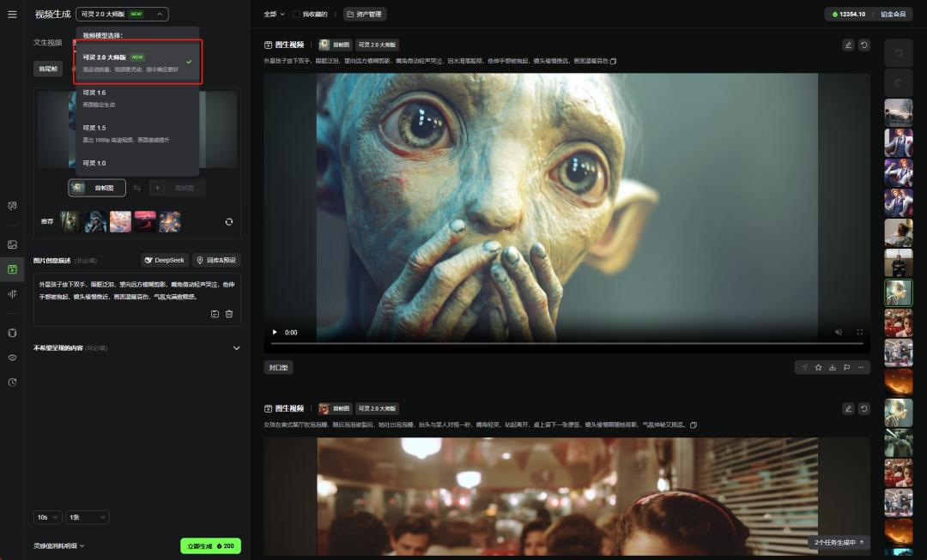Screen dimensions: 927x560
Task: Click the star favorite icon under video
Action: pyautogui.click(x=818, y=367)
